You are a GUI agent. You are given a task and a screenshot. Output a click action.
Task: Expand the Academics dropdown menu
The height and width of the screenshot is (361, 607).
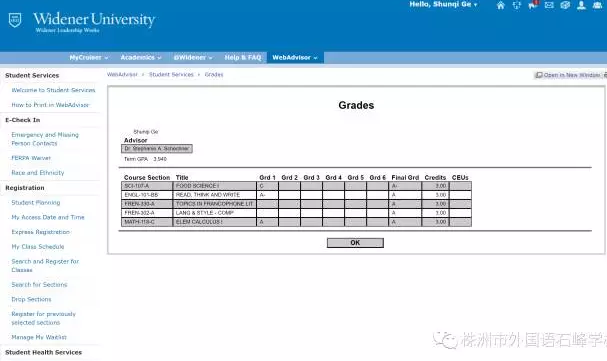pyautogui.click(x=141, y=57)
